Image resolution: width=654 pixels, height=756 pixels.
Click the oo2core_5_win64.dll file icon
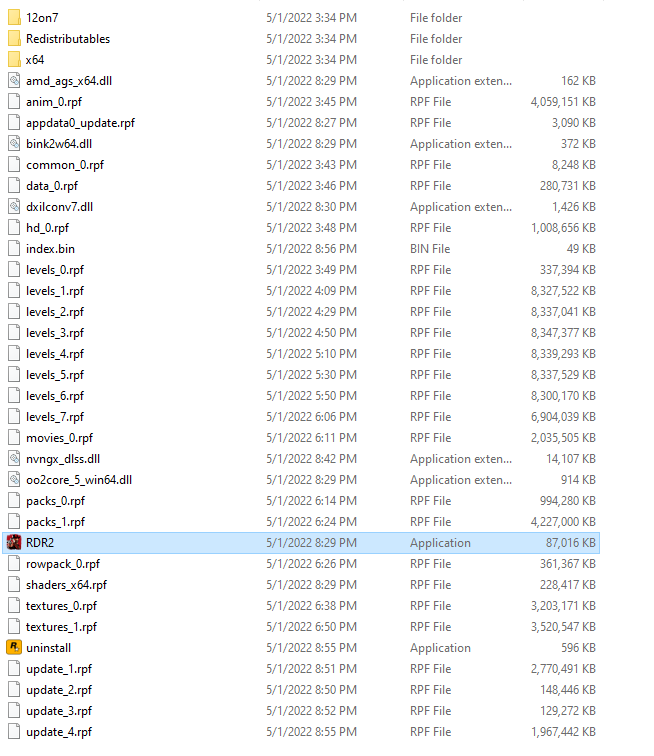coord(14,480)
